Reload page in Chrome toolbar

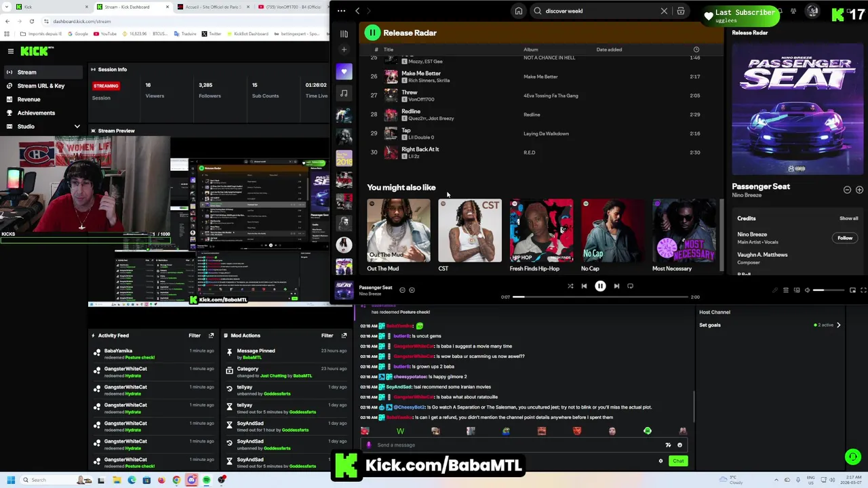[31, 21]
